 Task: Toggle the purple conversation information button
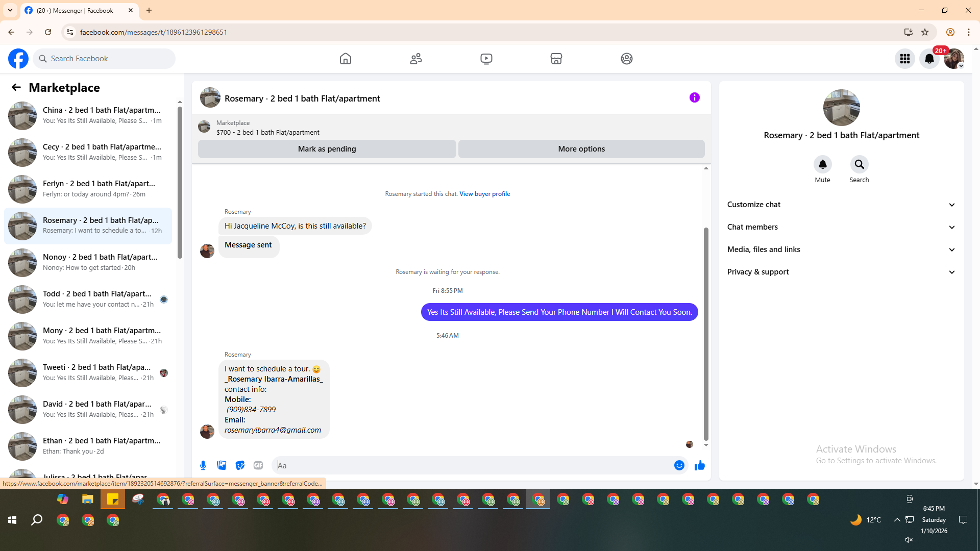(694, 97)
